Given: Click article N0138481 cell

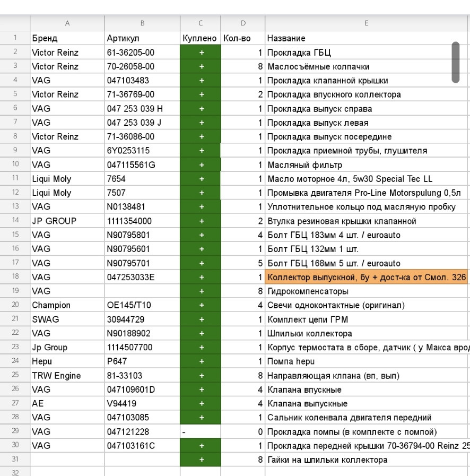Looking at the screenshot, I should pos(142,207).
